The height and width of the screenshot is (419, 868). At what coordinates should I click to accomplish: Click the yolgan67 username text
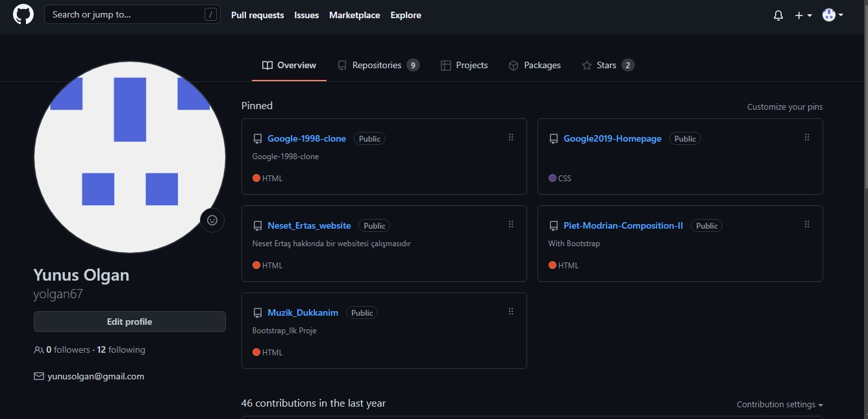click(58, 294)
